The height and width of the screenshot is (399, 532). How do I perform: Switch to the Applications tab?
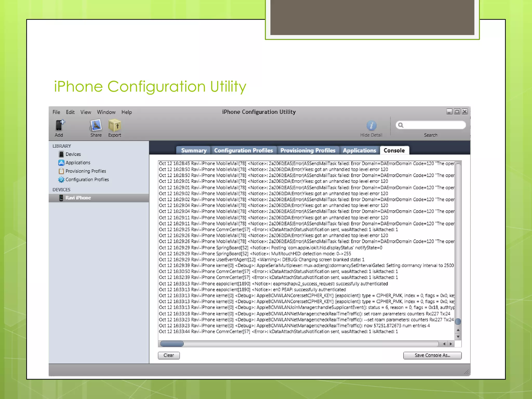tap(360, 150)
